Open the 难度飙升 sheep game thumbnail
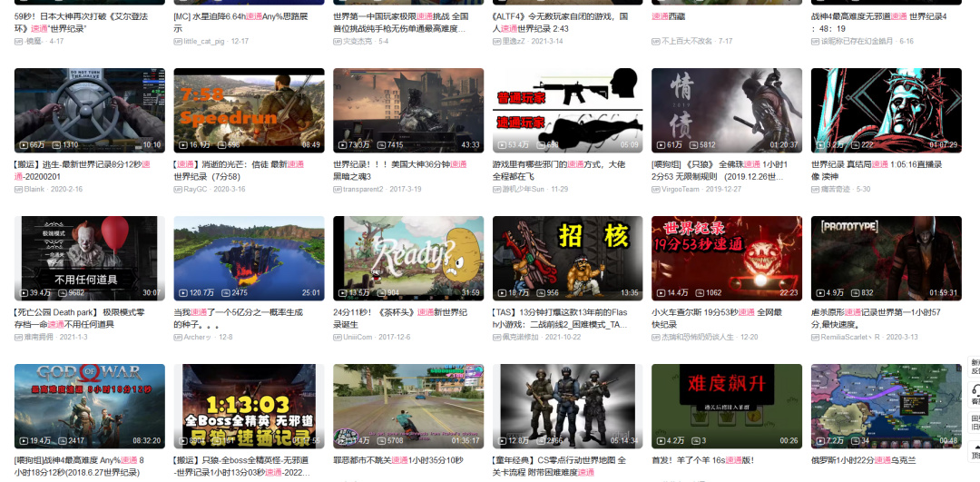This screenshot has height=482, width=980. pyautogui.click(x=727, y=406)
